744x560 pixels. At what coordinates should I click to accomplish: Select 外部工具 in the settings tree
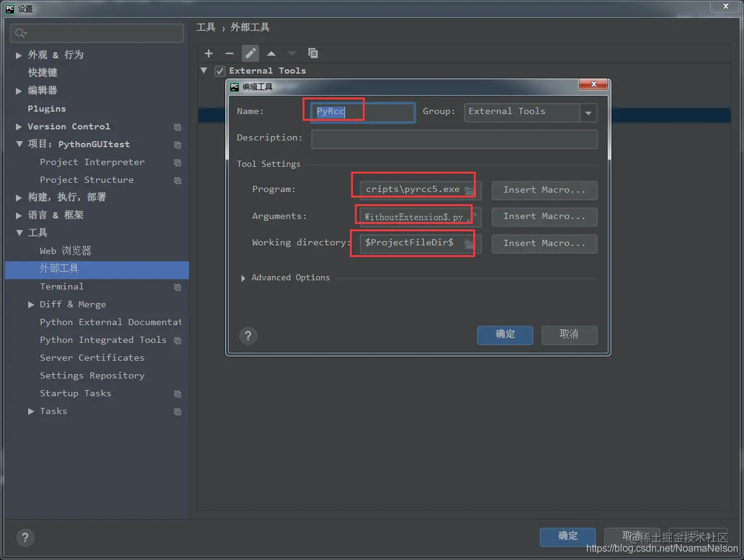[97, 270]
